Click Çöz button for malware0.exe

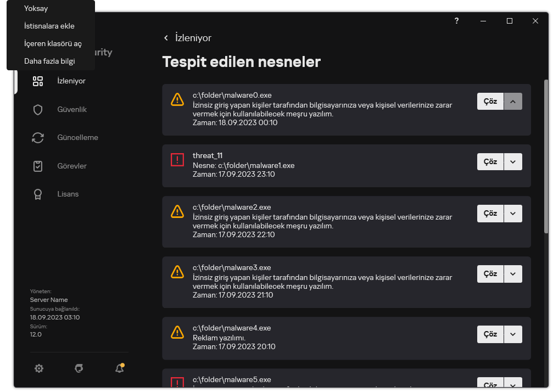[490, 102]
